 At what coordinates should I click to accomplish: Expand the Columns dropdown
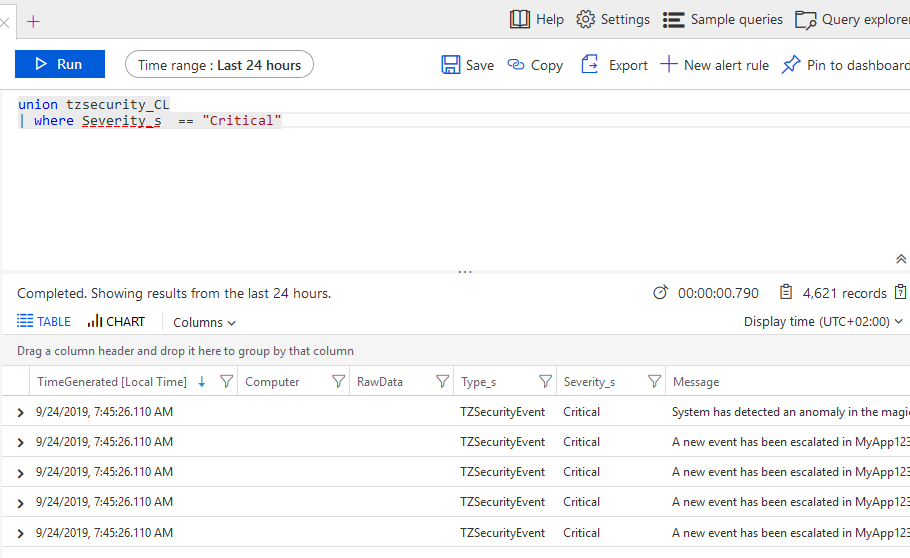(204, 322)
